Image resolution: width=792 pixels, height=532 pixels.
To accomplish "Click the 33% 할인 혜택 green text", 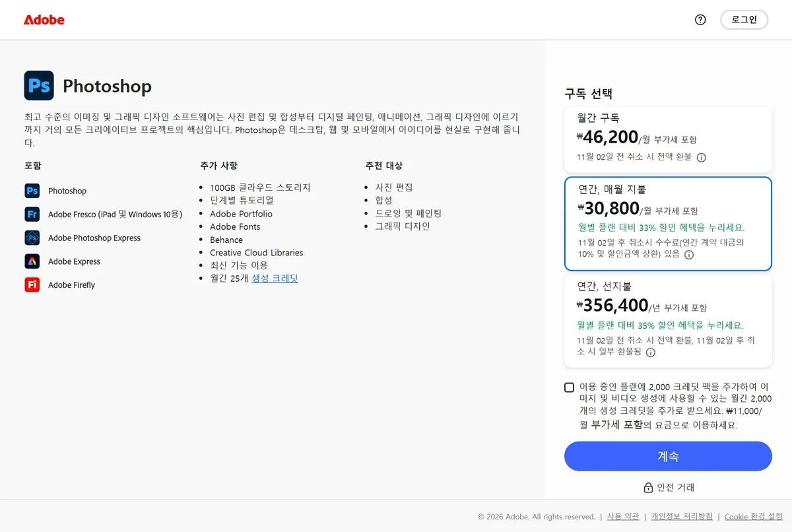I will click(x=662, y=228).
